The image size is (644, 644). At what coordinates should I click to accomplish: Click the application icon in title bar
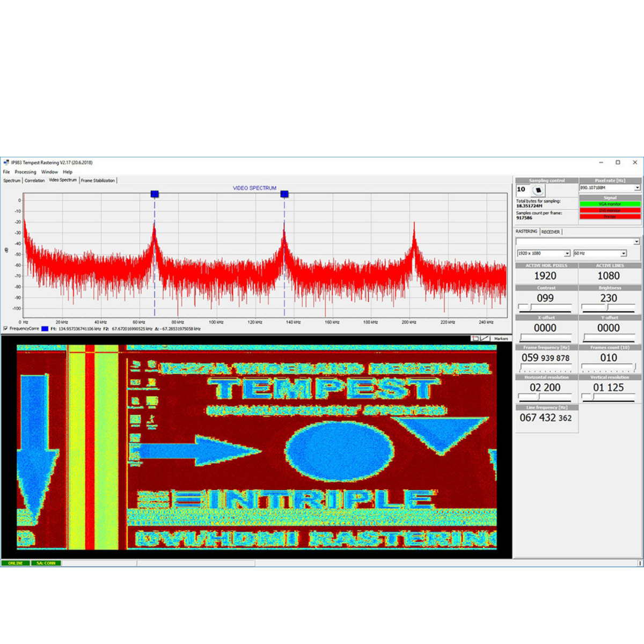tap(6, 162)
